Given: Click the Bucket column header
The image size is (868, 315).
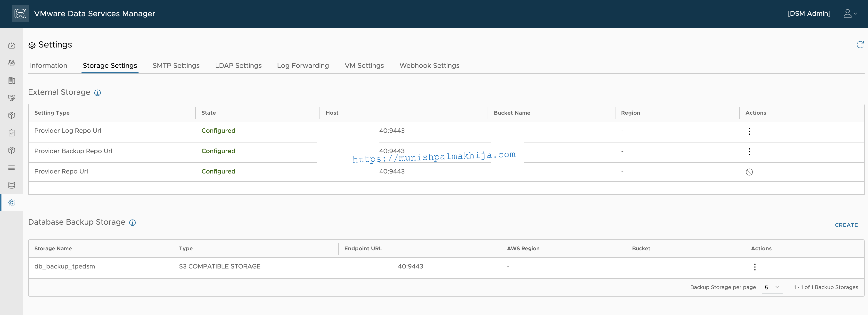Looking at the screenshot, I should (x=641, y=248).
